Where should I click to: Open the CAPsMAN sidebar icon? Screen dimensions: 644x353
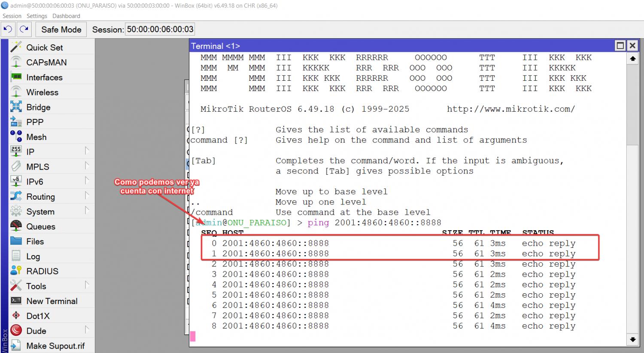click(x=16, y=62)
